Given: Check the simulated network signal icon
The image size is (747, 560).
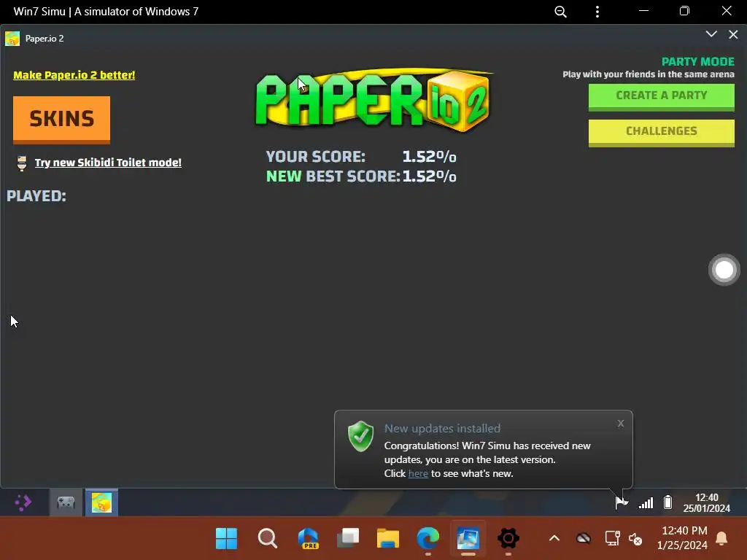Looking at the screenshot, I should coord(646,503).
